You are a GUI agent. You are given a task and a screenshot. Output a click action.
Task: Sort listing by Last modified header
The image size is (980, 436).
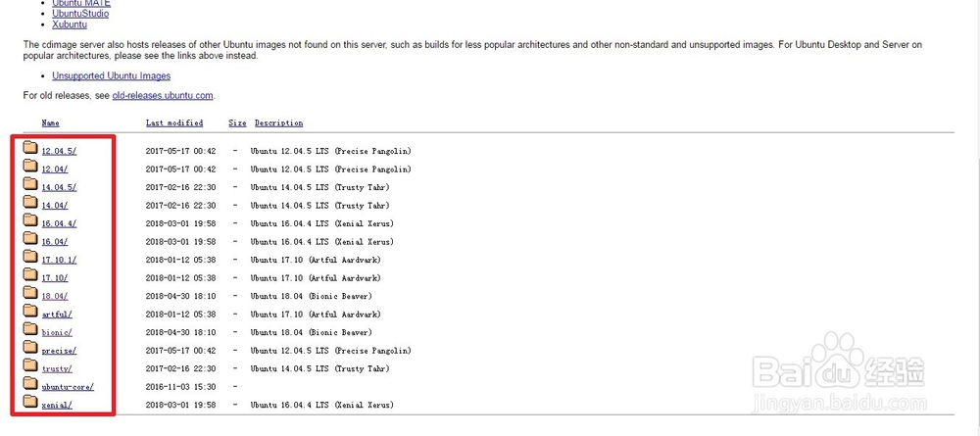pos(174,123)
